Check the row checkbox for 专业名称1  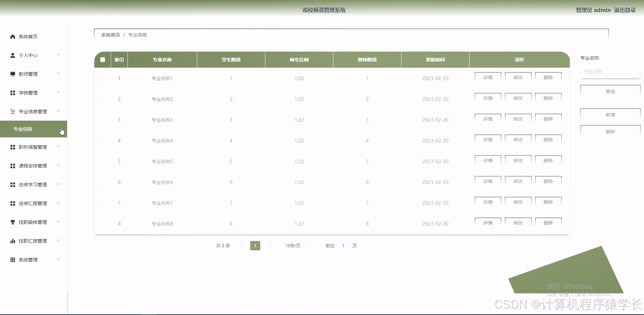coord(103,78)
